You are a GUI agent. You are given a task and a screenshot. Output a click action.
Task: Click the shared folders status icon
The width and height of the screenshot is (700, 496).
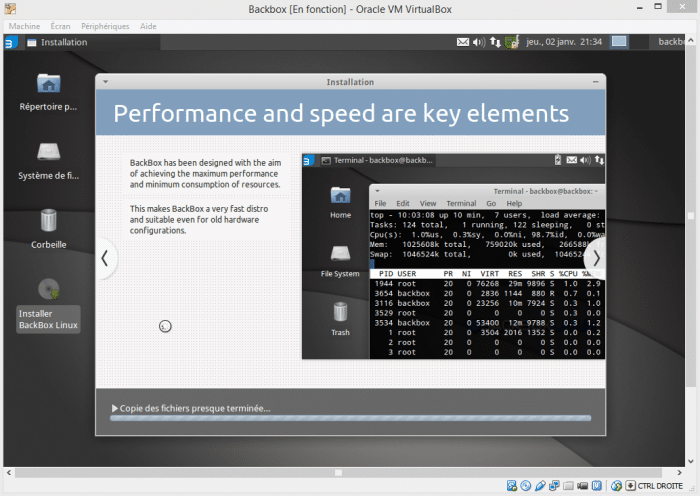pyautogui.click(x=568, y=486)
